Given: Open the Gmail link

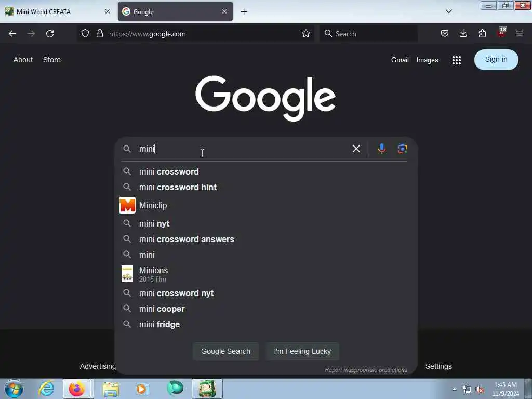Looking at the screenshot, I should tap(400, 60).
